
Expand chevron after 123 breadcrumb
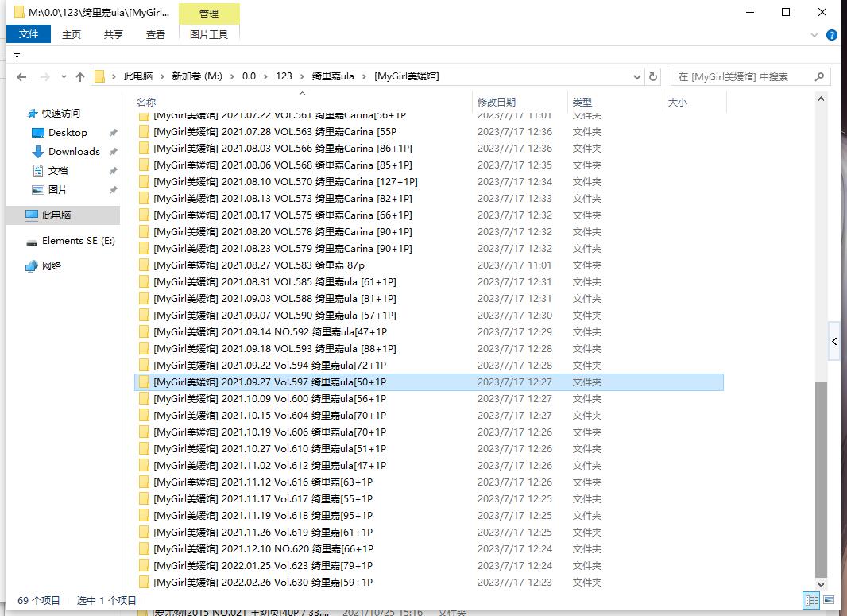pos(301,77)
